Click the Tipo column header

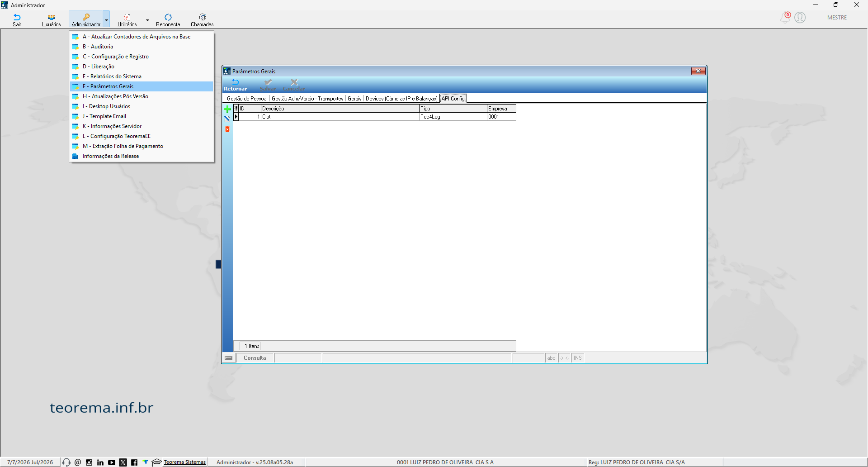[453, 109]
